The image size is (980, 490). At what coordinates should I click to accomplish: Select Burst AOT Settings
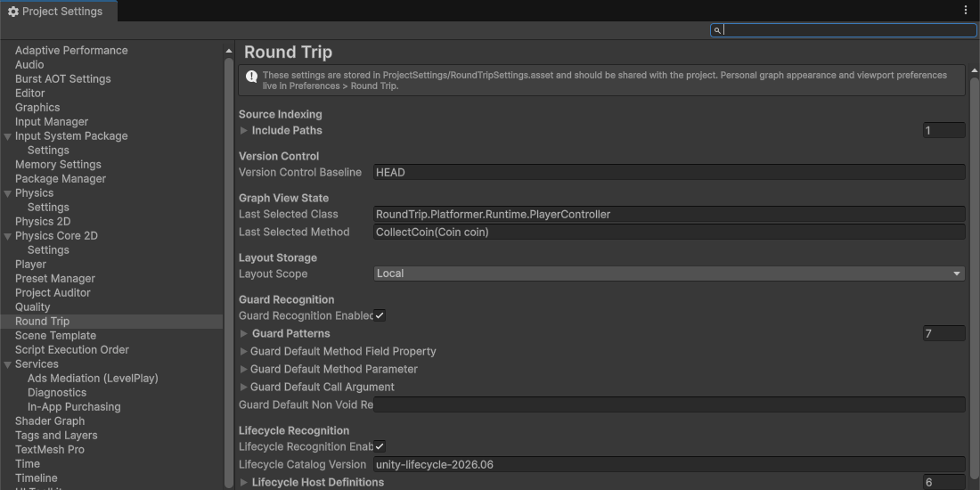pyautogui.click(x=62, y=78)
